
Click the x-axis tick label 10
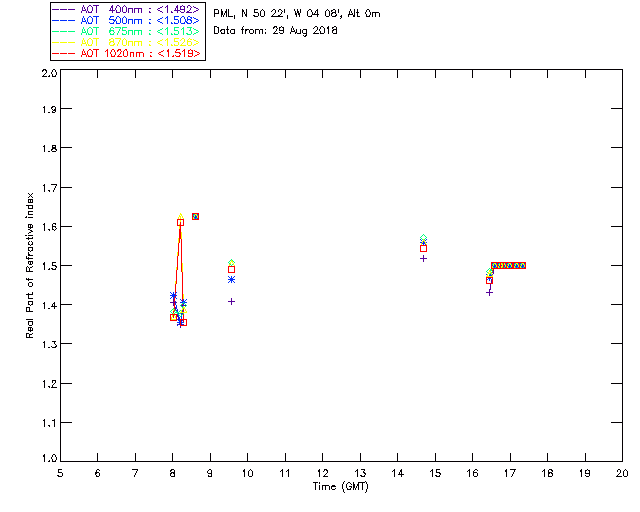(247, 473)
